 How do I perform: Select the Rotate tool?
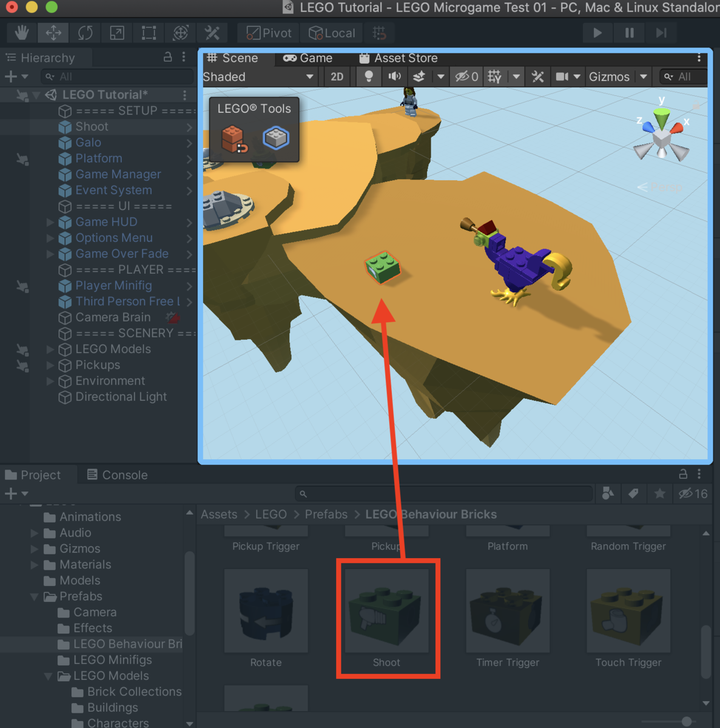coord(85,33)
